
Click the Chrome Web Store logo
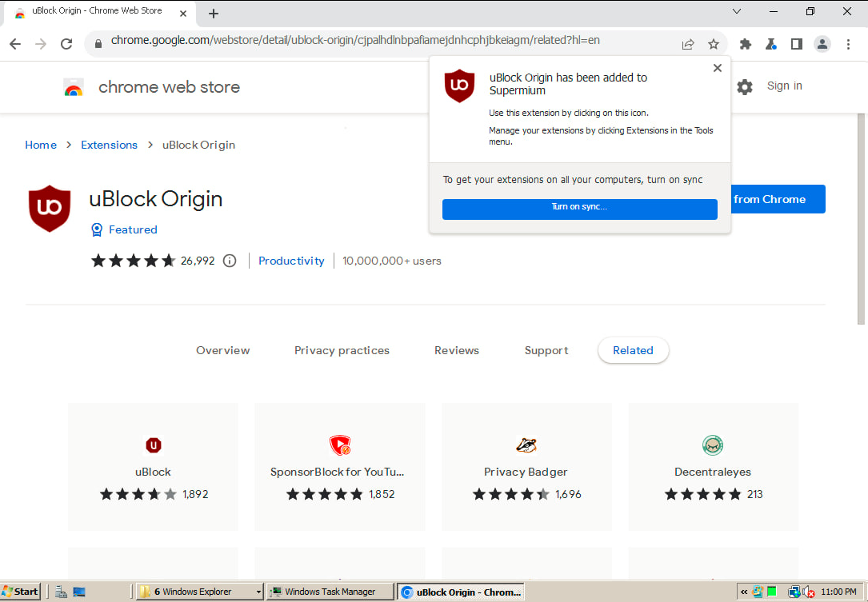tap(74, 87)
